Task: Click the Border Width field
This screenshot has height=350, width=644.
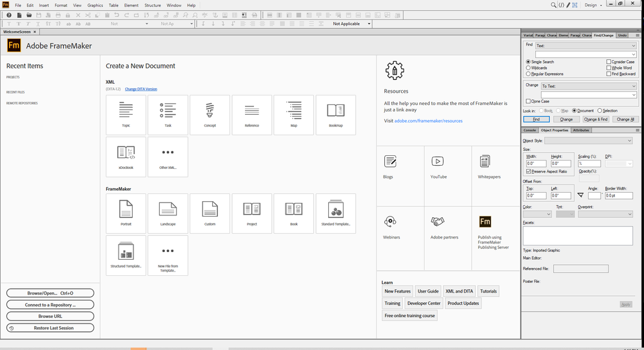Action: pyautogui.click(x=618, y=195)
